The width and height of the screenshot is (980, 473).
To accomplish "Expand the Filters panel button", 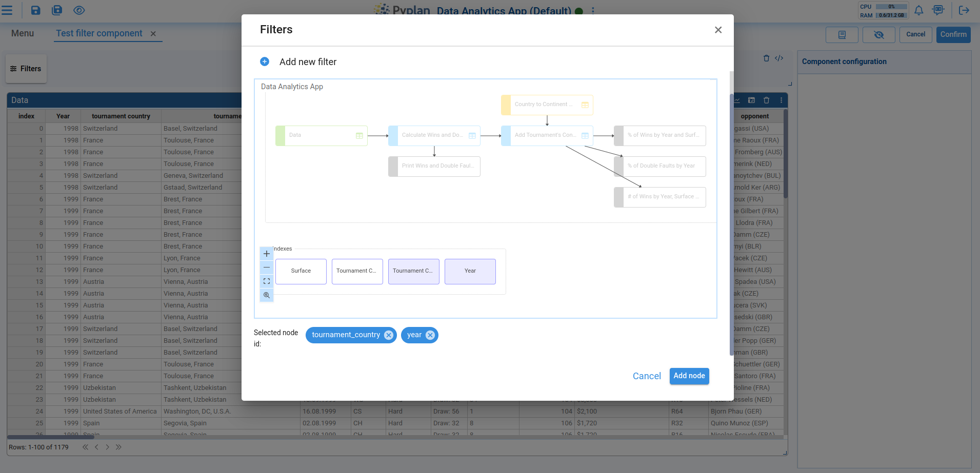I will 26,69.
